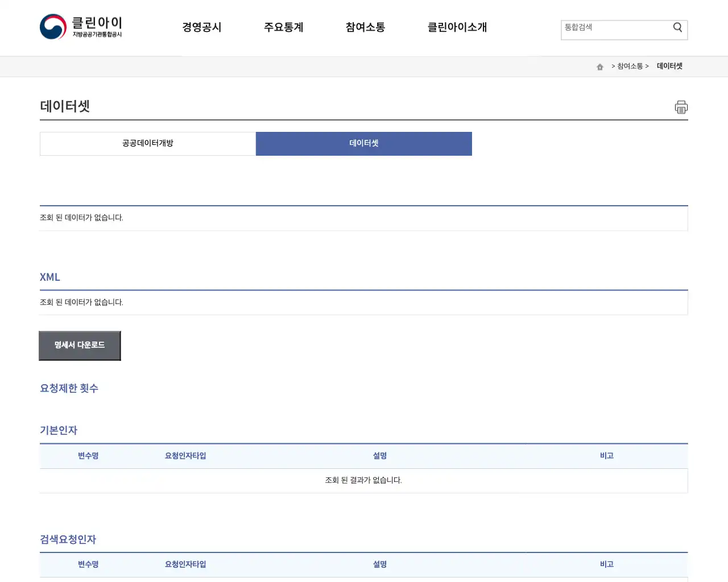Click the 데이터셋 page heading

(x=65, y=106)
